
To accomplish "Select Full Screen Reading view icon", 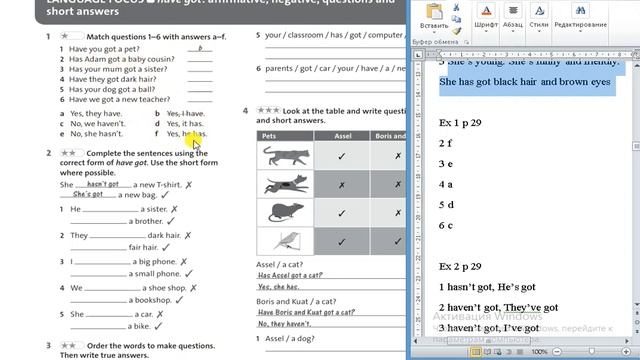I will 487,351.
